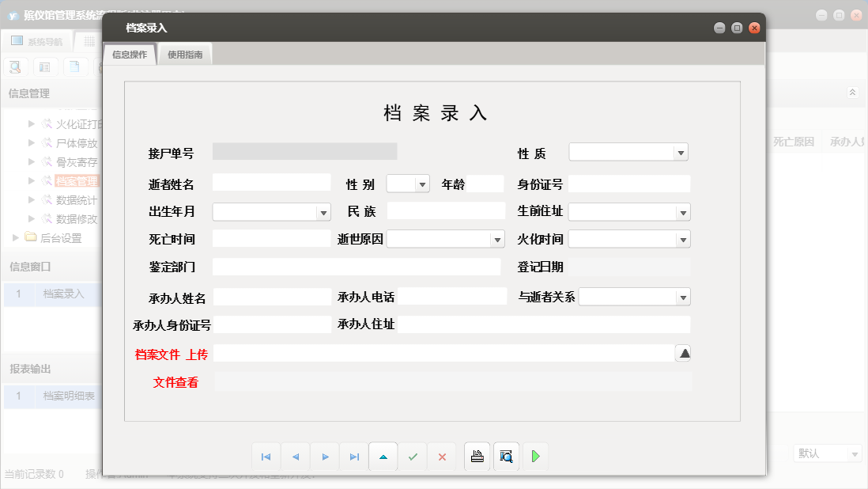
Task: Go to the previous record
Action: 295,456
